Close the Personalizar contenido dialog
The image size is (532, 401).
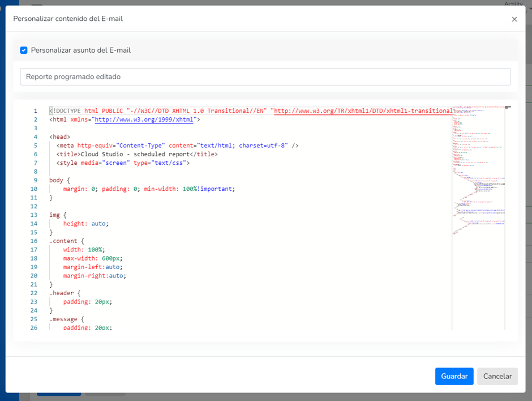click(514, 19)
